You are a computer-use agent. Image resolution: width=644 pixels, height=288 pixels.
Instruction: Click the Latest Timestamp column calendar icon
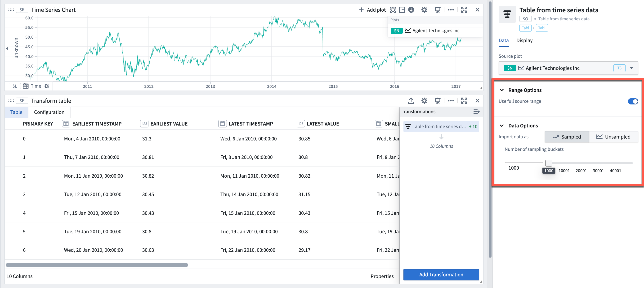(222, 124)
